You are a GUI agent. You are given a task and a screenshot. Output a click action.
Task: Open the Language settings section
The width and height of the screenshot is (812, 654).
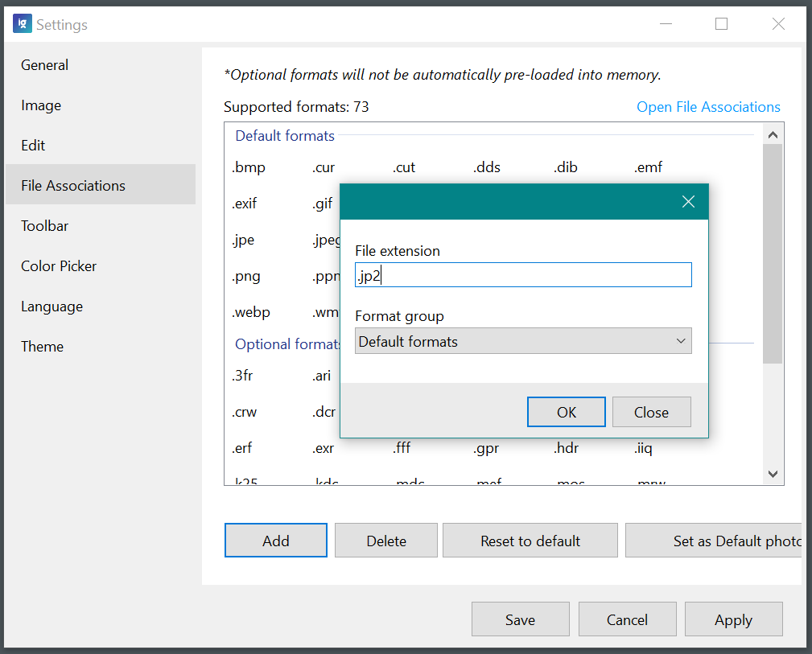click(x=52, y=306)
